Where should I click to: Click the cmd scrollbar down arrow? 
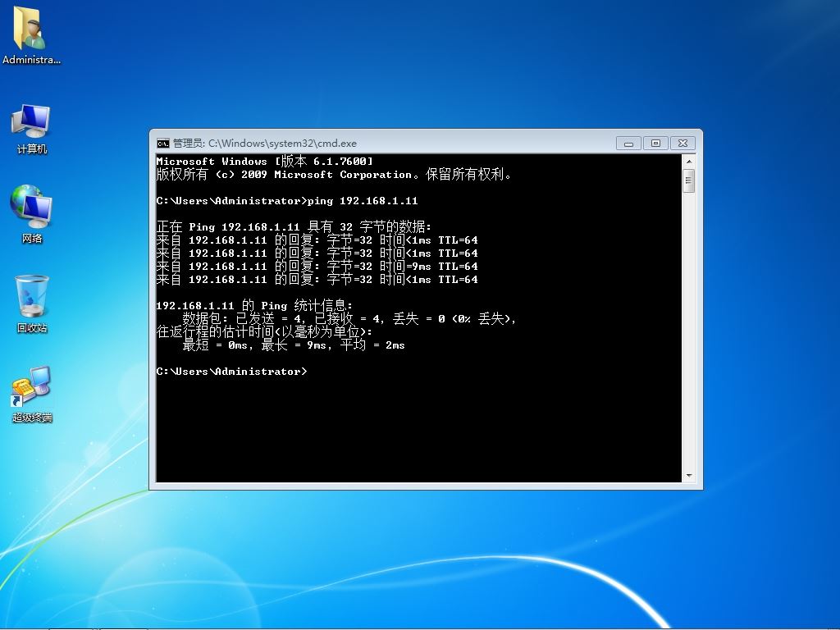point(689,476)
